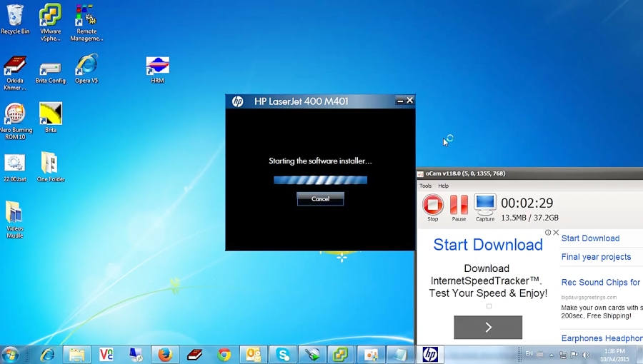
Task: Cancel the HP software installer
Action: (320, 198)
